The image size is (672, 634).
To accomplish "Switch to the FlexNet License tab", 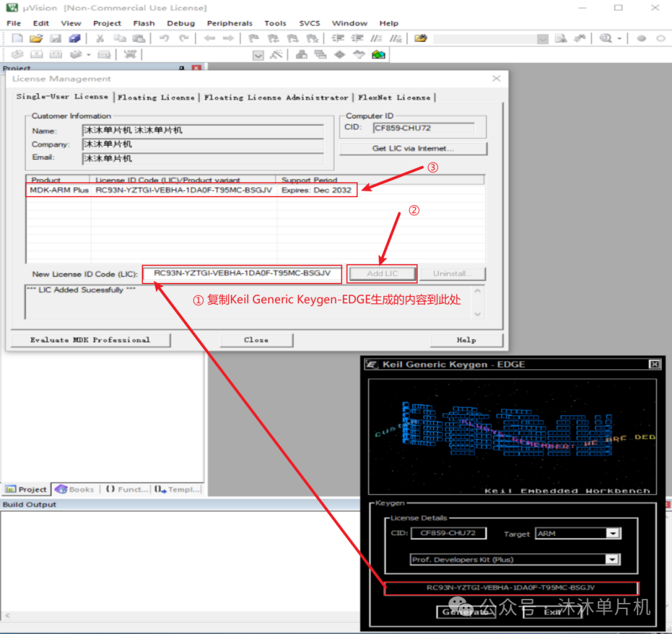I will [394, 97].
